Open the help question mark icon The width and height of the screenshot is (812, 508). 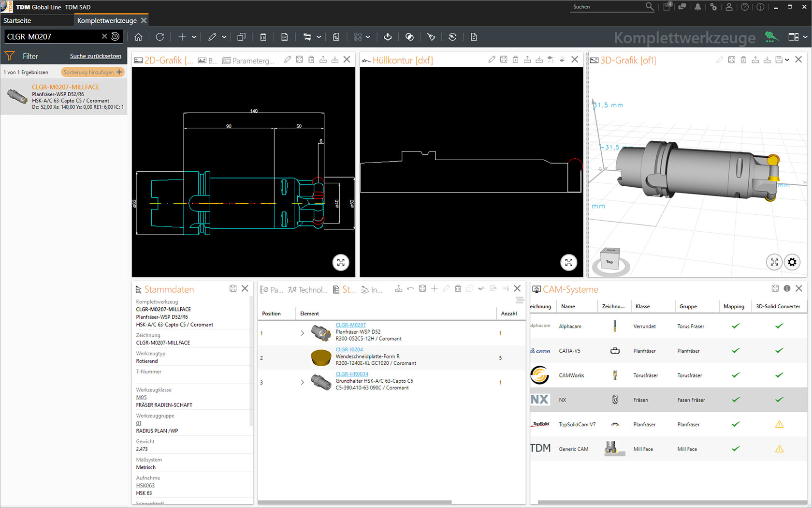click(x=745, y=7)
